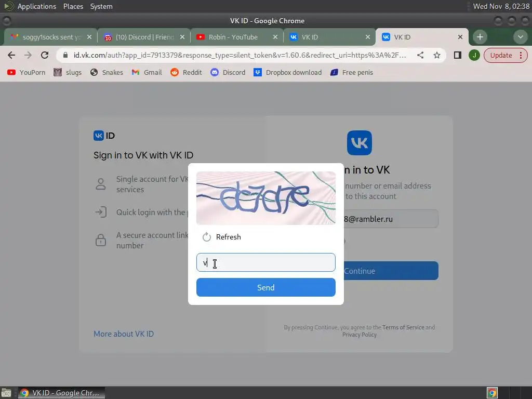Screen dimensions: 532x399
Task: Open the System menu
Action: point(101,6)
